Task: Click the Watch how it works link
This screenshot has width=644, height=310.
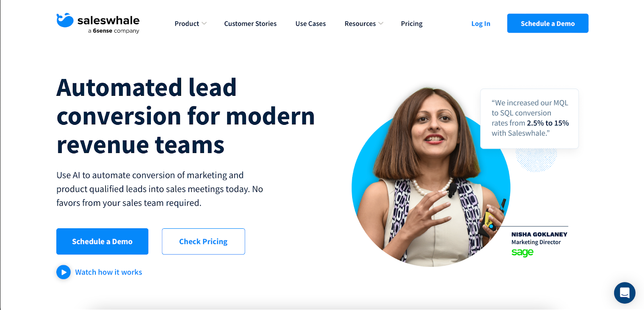Action: 109,272
